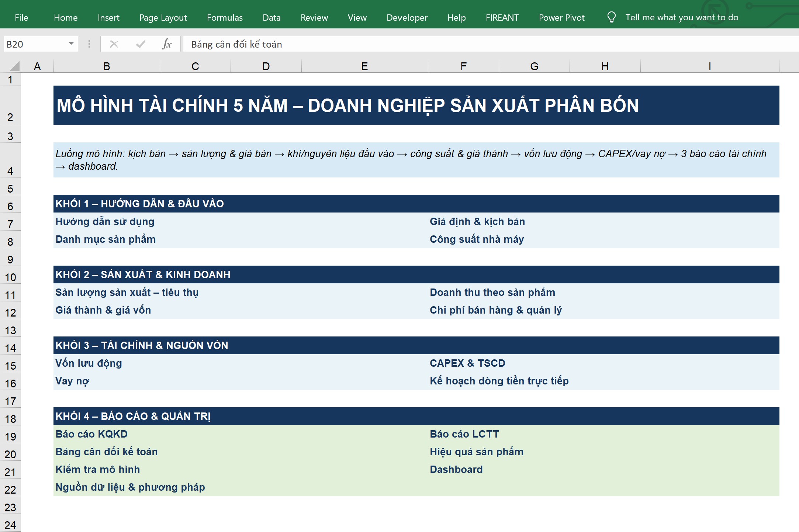799x532 pixels.
Task: Click KHỐI 4 – BÁO CÁO & QUẢN TRỊ header
Action: pos(416,416)
